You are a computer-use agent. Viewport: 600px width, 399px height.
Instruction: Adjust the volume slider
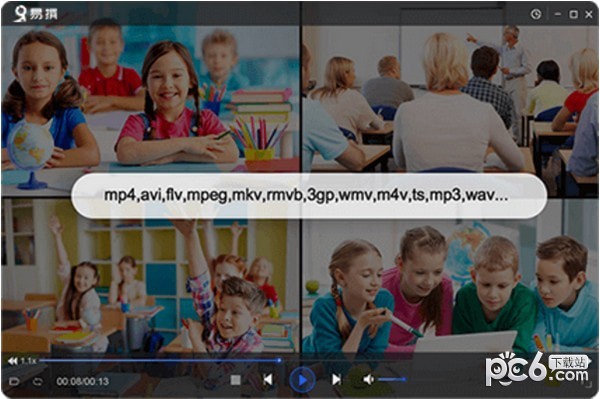point(392,379)
